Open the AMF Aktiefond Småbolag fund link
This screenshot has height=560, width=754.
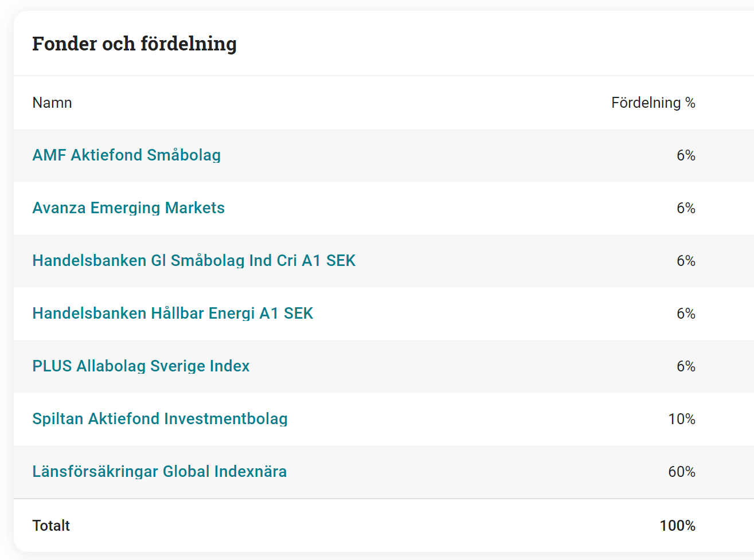click(x=126, y=155)
